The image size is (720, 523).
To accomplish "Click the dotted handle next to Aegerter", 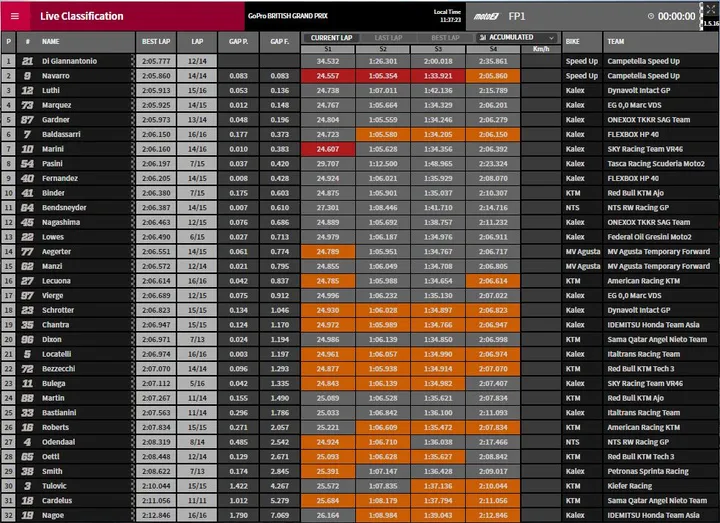I will coord(133,252).
